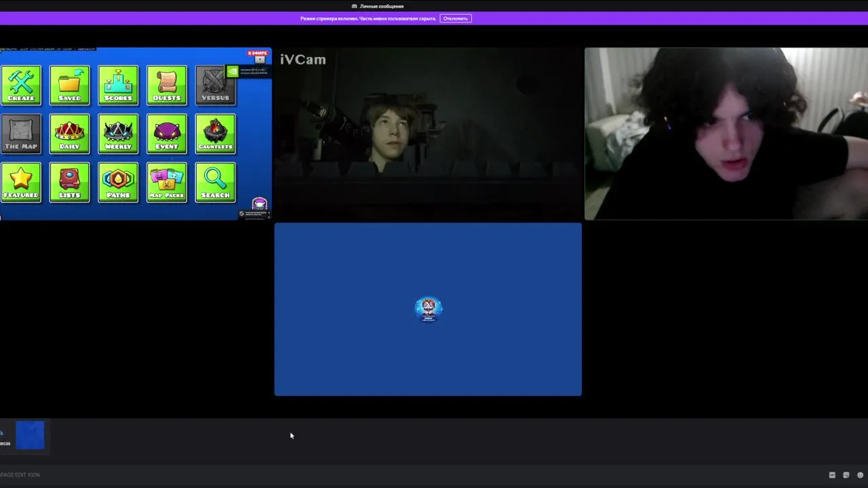Viewport: 868px width, 488px height.
Task: Click the avatar in the blue call tile
Action: tap(428, 309)
